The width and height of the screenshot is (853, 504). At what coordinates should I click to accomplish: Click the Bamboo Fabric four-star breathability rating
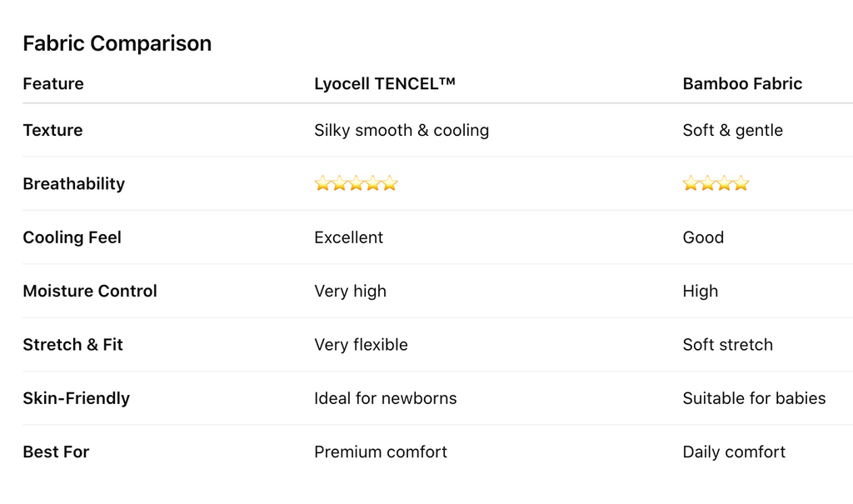(x=716, y=183)
